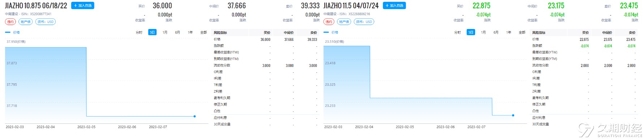
Task: Click 37.873 axis label on JIAZHO 10.875 chart
Action: click(12, 63)
